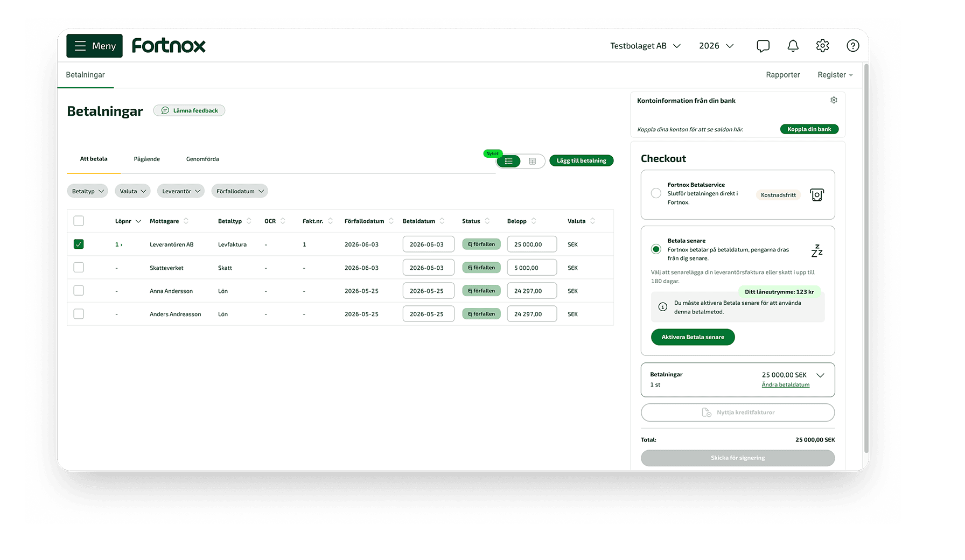Check the Skatteverket row checkbox

(x=79, y=267)
